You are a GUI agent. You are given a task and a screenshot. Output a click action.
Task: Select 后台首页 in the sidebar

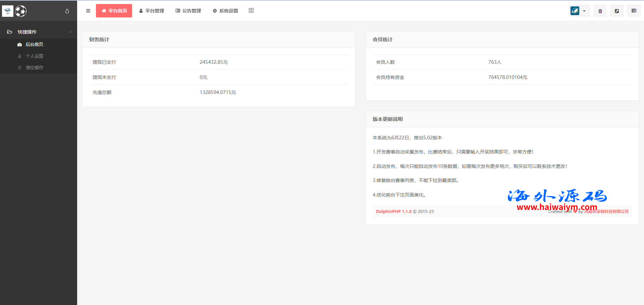(x=34, y=44)
